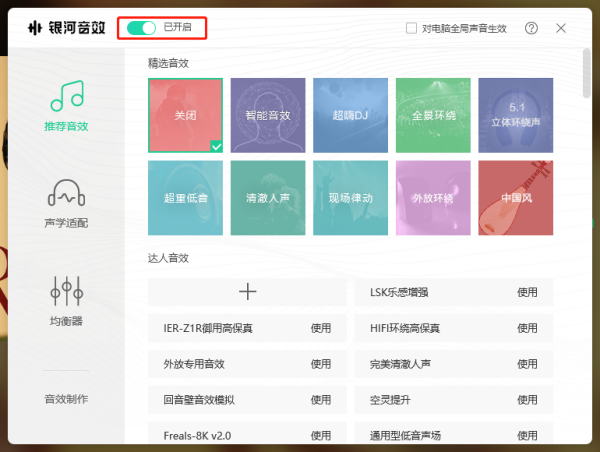
Task: Select the 超嗨DJ effect tile
Action: click(x=351, y=115)
